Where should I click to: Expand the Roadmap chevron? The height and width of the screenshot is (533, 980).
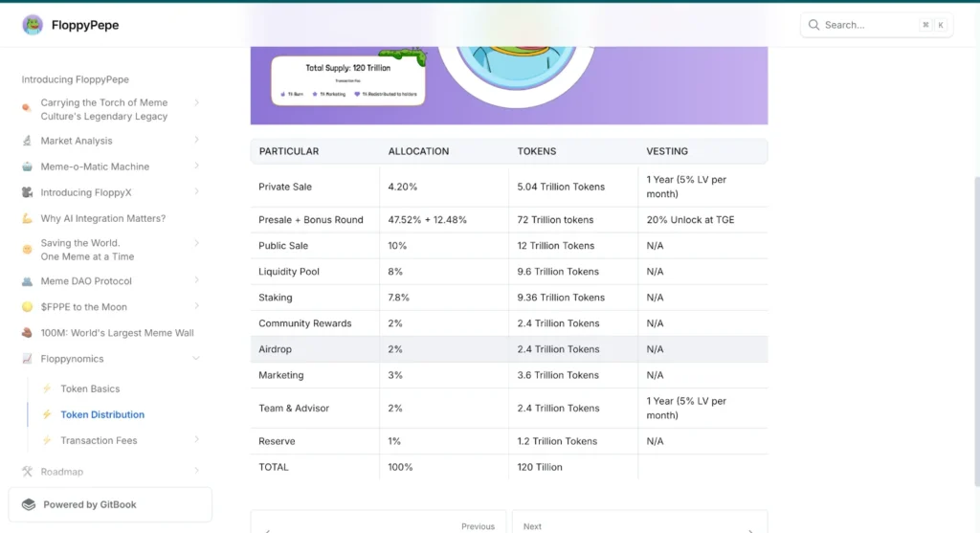[196, 471]
